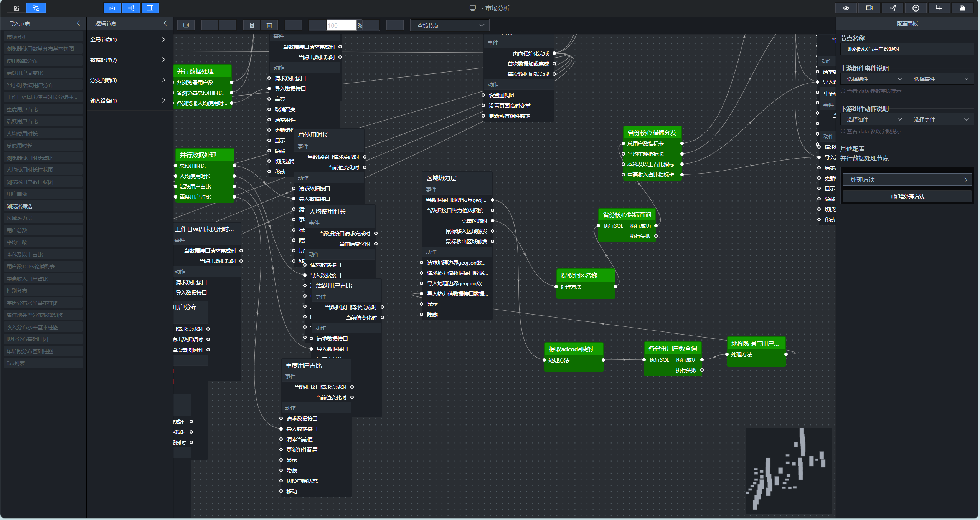The height and width of the screenshot is (520, 980).
Task: Click the monitor alert icon
Action: 939,8
